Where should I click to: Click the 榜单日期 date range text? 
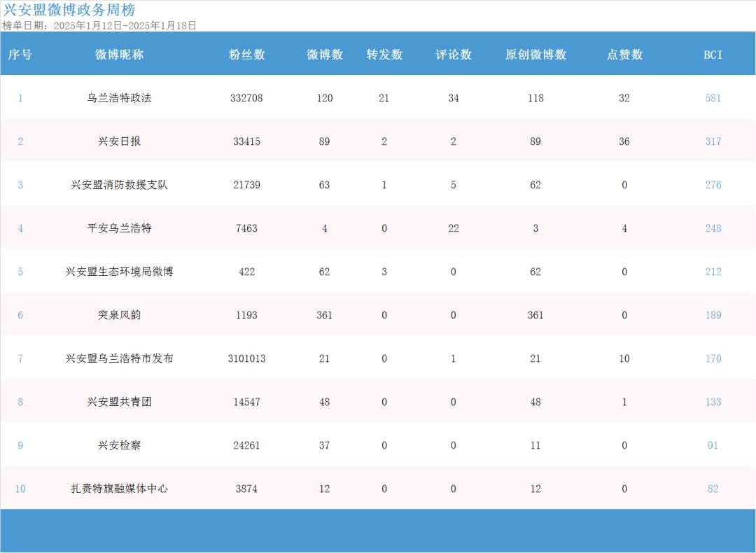[x=99, y=25]
